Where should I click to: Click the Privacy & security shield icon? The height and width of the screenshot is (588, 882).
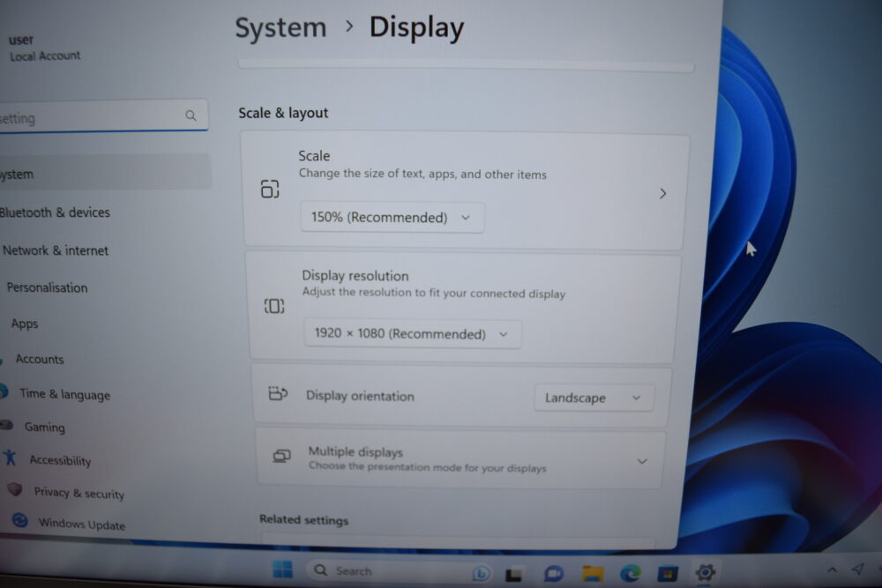point(15,489)
